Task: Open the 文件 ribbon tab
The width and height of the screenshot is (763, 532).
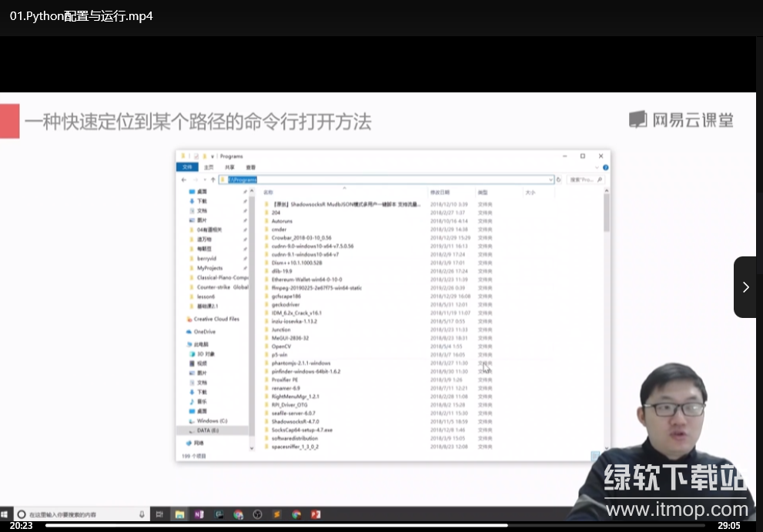Action: pos(187,166)
